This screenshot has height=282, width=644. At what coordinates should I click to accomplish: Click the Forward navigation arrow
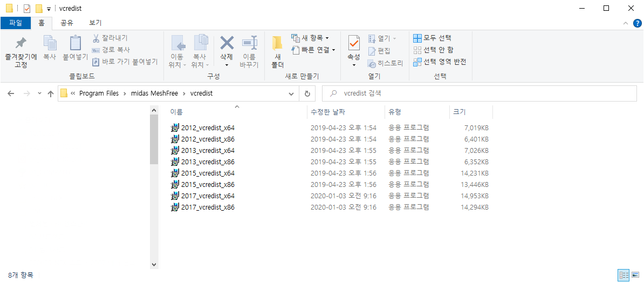click(26, 93)
